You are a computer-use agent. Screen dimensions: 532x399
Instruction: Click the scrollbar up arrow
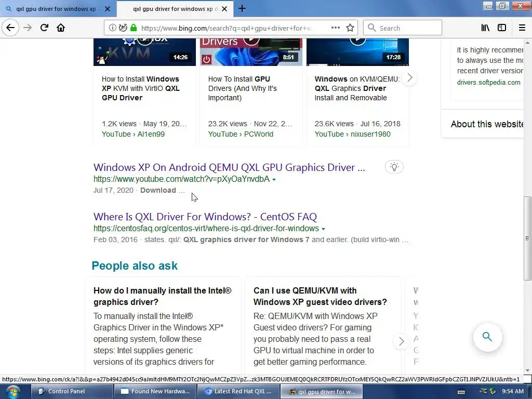(x=527, y=43)
